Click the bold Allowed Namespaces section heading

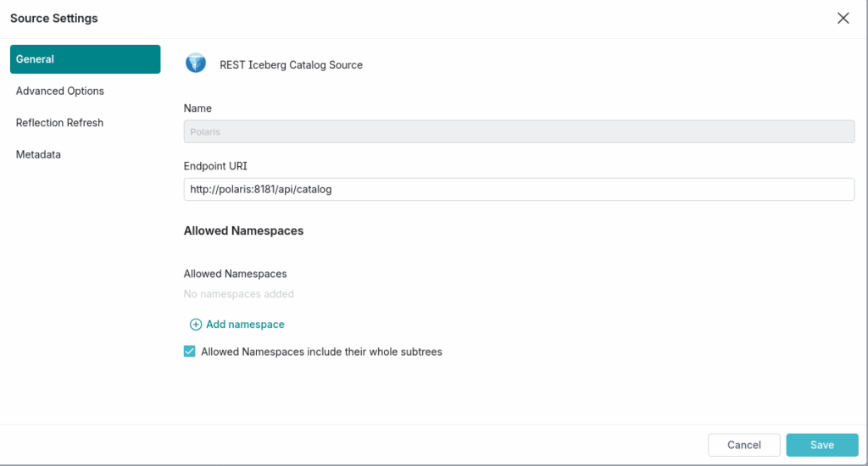coord(243,230)
